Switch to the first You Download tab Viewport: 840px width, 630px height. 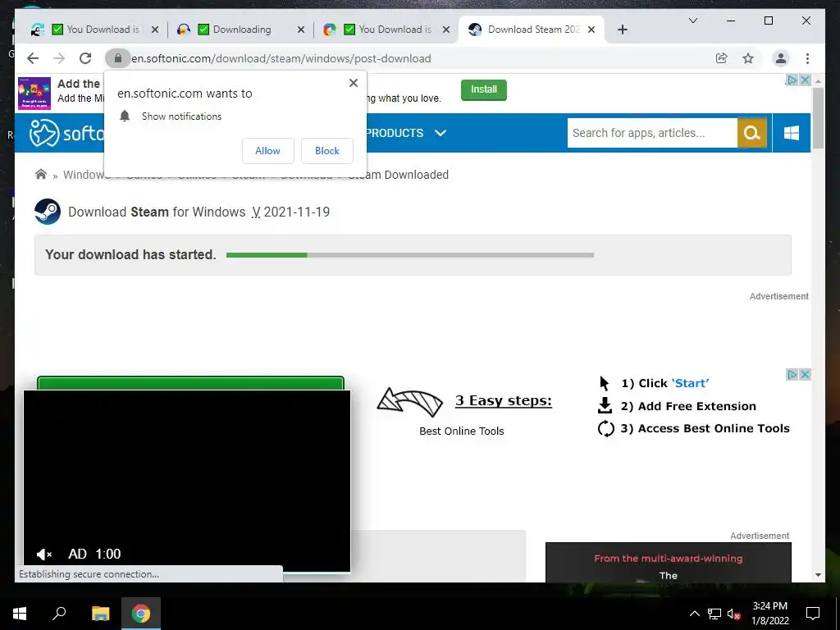coord(95,30)
